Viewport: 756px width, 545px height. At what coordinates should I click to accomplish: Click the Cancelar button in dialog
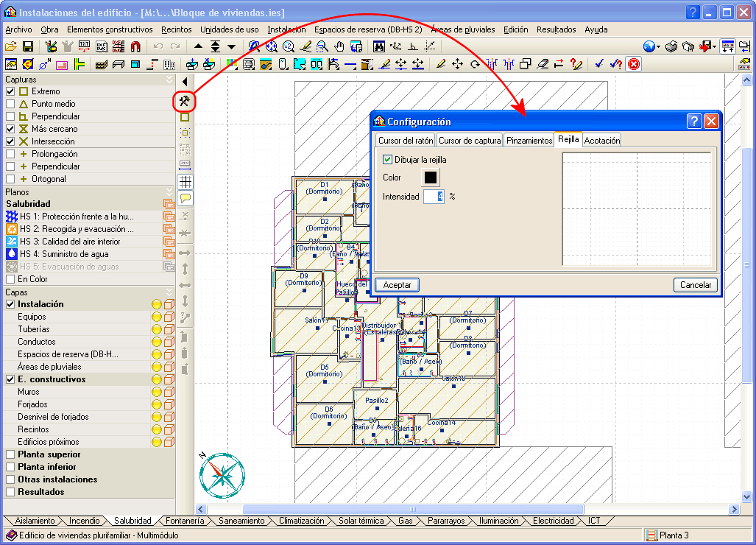[x=695, y=285]
